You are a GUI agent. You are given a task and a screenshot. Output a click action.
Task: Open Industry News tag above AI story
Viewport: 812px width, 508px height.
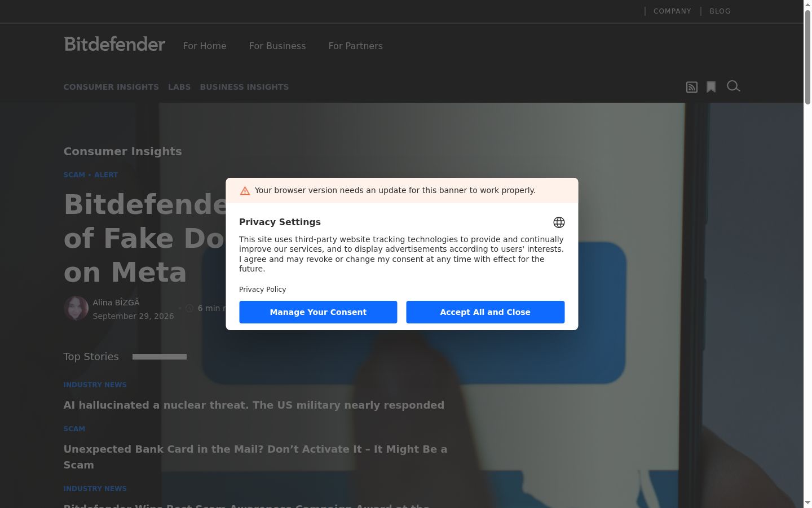tap(95, 385)
